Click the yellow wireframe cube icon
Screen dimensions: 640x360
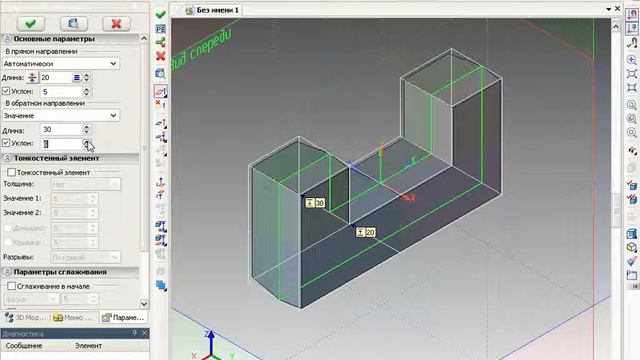click(632, 247)
